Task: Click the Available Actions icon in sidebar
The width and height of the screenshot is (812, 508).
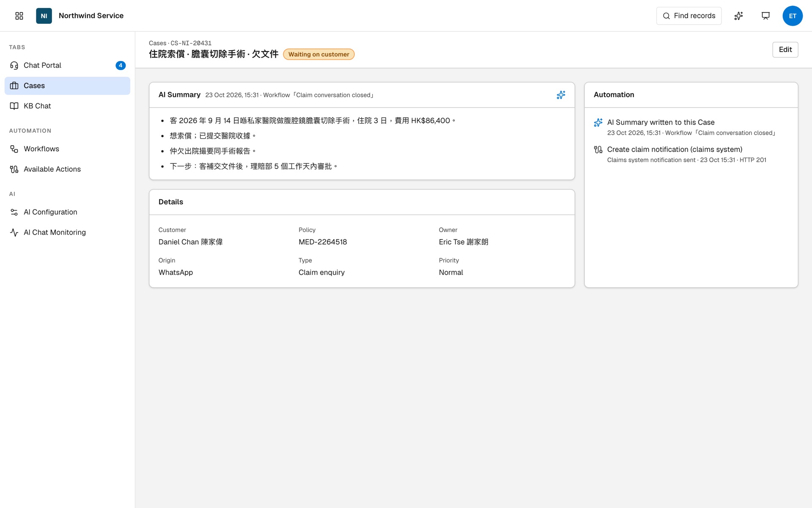Action: (x=14, y=169)
